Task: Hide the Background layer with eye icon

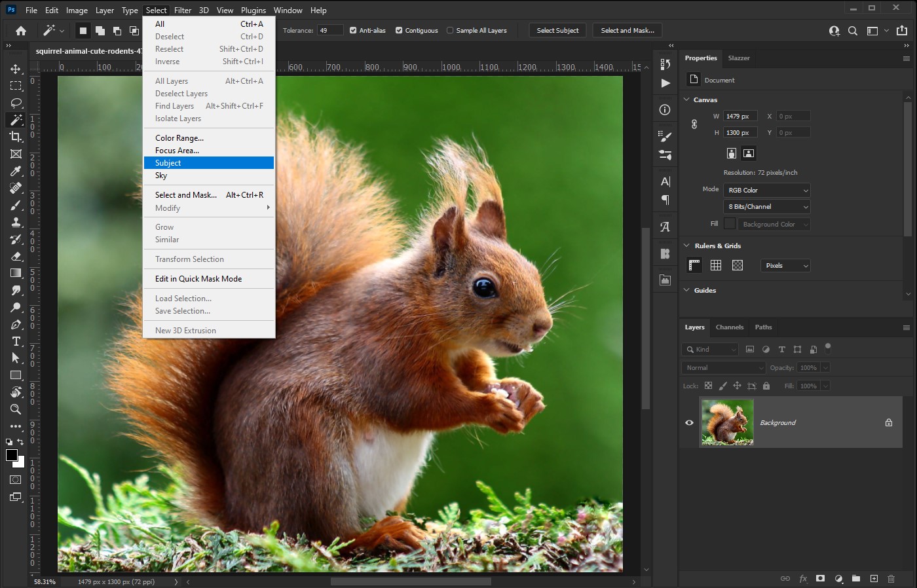Action: pos(689,423)
